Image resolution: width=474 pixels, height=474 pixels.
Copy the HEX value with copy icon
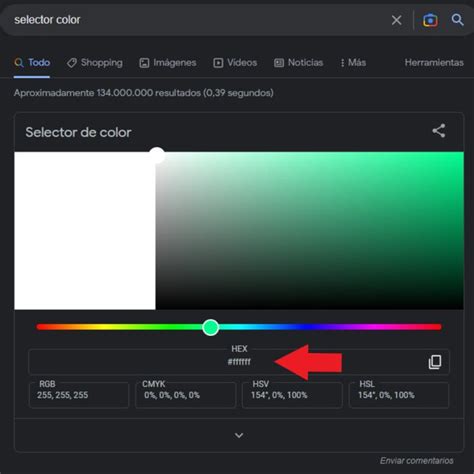(x=435, y=362)
